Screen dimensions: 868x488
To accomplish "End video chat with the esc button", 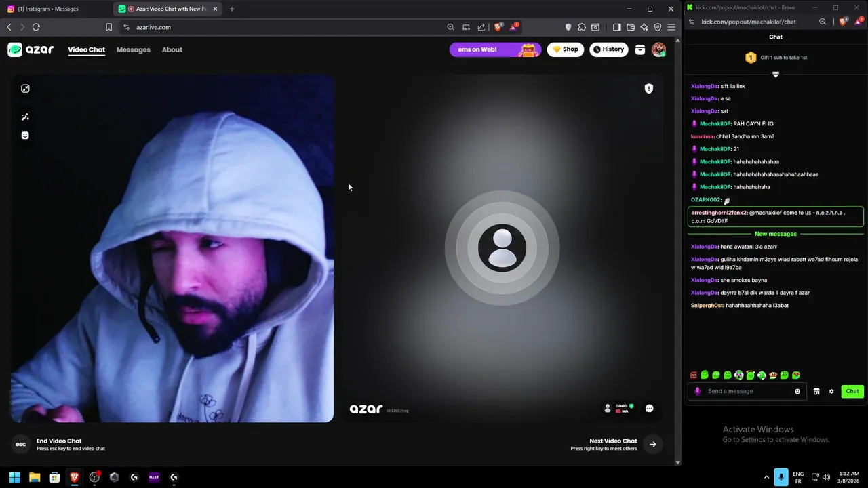I will (21, 445).
